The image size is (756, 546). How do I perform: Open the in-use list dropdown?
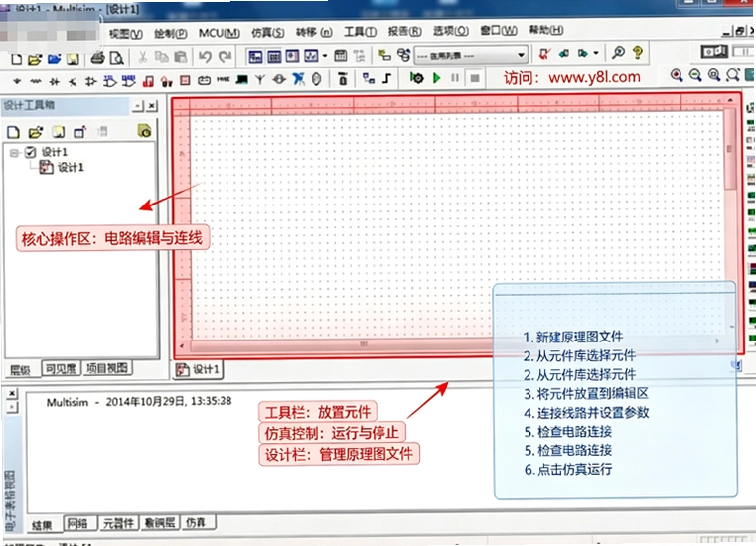[x=471, y=55]
